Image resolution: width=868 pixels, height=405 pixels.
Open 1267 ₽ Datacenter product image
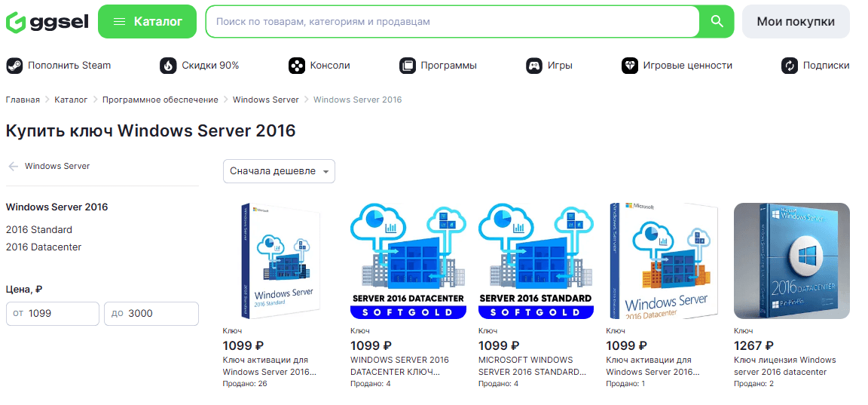click(x=792, y=261)
